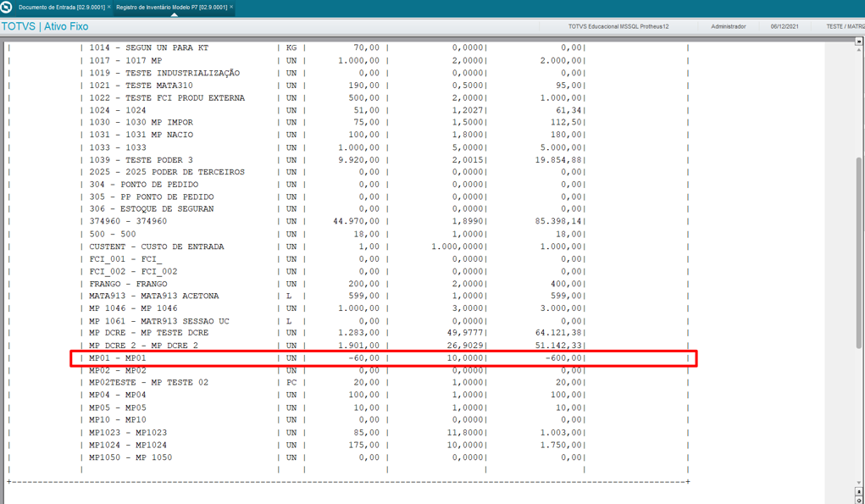Select the FCI_001 - FCI_ row

(125, 259)
